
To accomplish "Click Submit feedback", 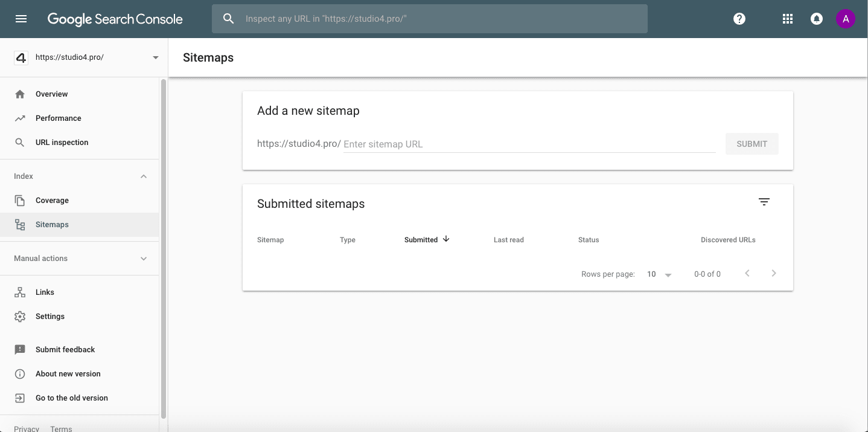I will tap(79, 350).
